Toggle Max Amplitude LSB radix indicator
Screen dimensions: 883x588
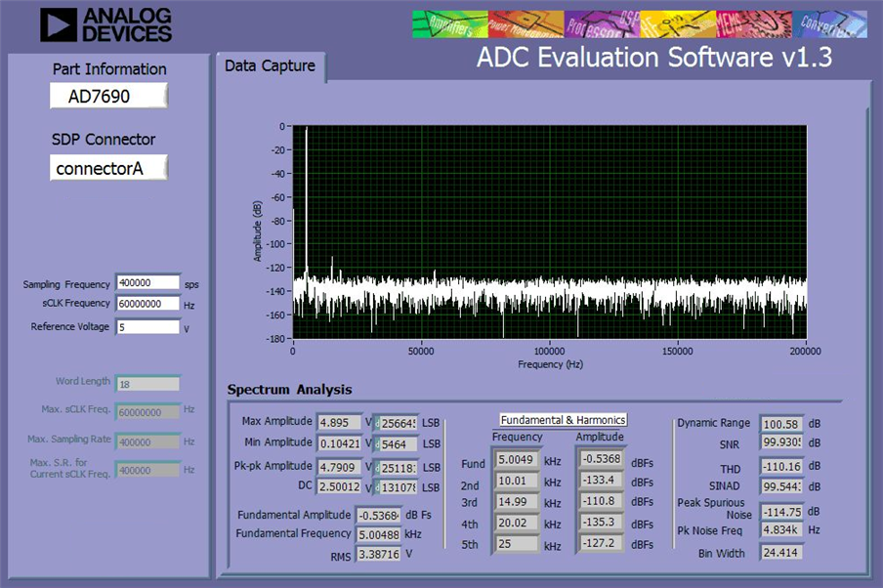[x=377, y=423]
